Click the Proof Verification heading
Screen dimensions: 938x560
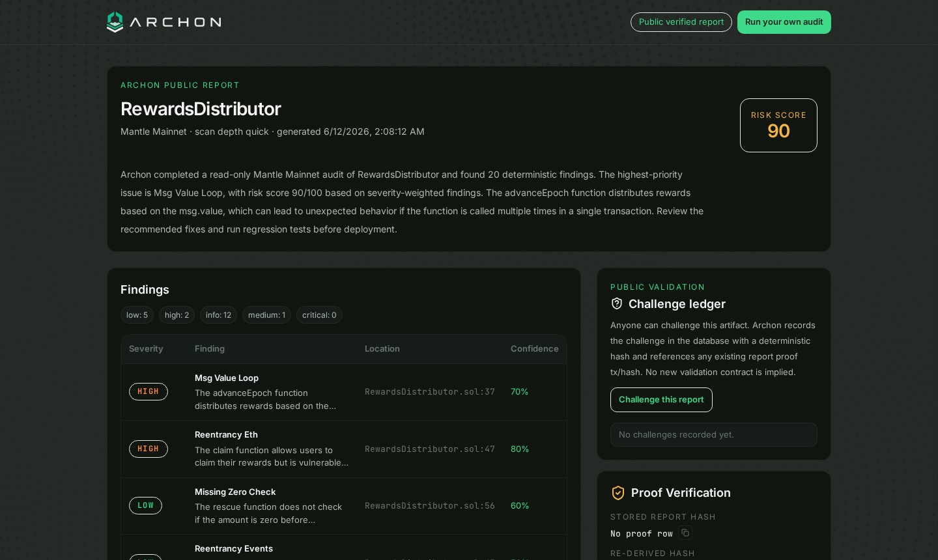(x=681, y=493)
